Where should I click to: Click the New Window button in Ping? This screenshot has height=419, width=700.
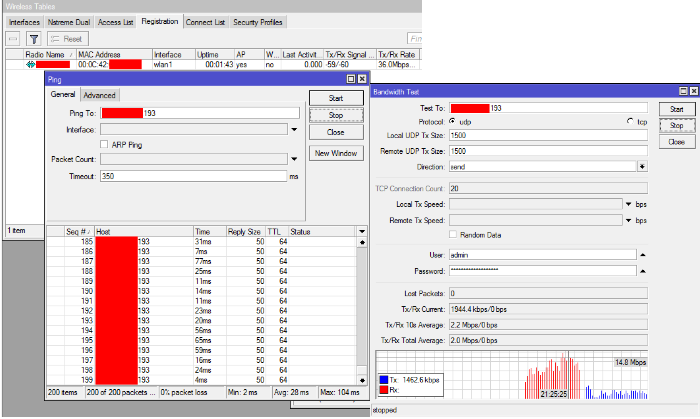336,153
